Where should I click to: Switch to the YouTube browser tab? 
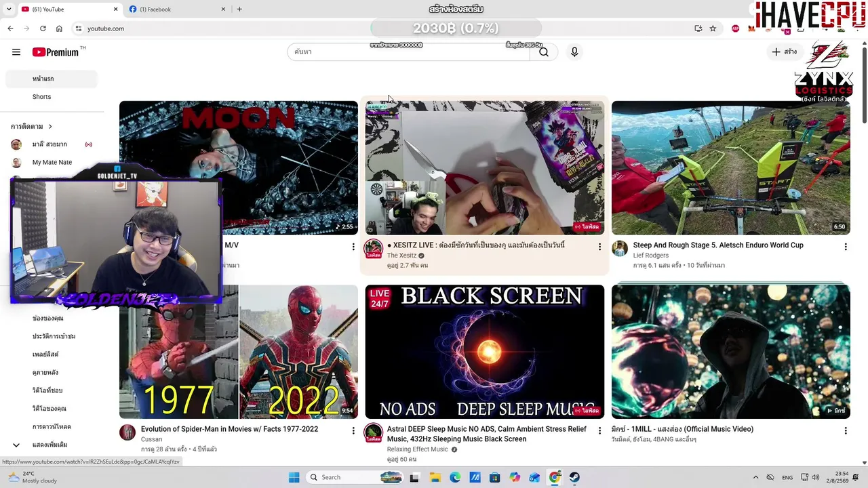click(x=68, y=9)
